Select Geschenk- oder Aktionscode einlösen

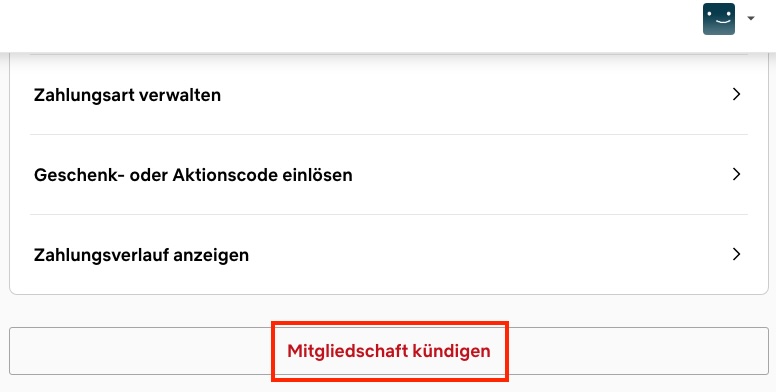click(388, 174)
